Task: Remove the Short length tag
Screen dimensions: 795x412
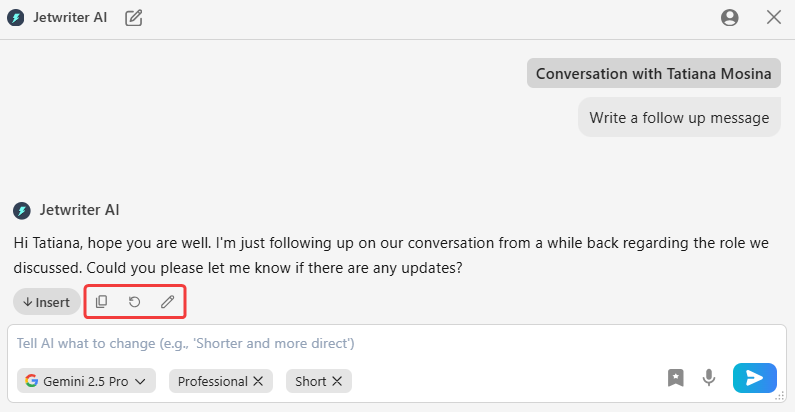Action: (337, 381)
